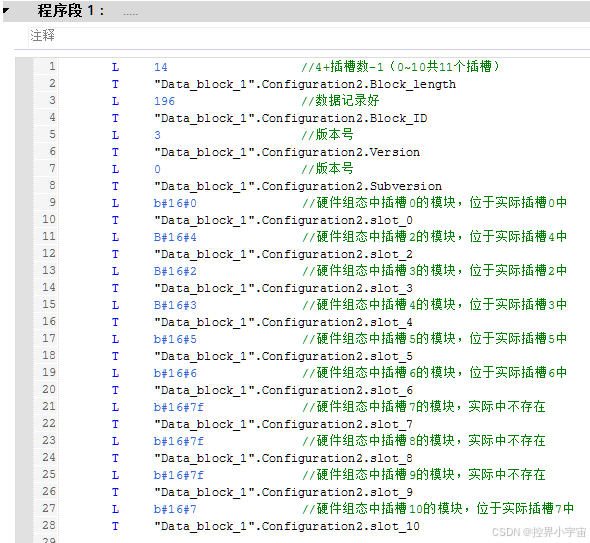Click the value b#16#0 on line 9

175,203
